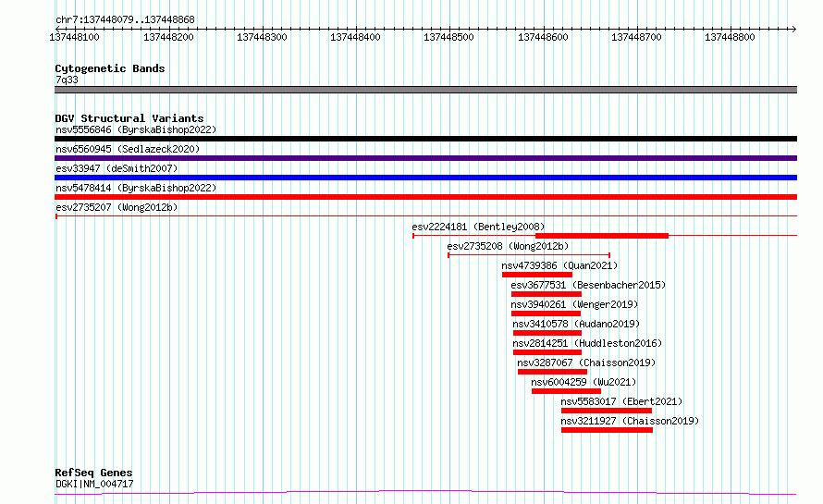Image resolution: width=823 pixels, height=504 pixels.
Task: Click the Cytogenetic Bands track heading
Action: pos(110,68)
